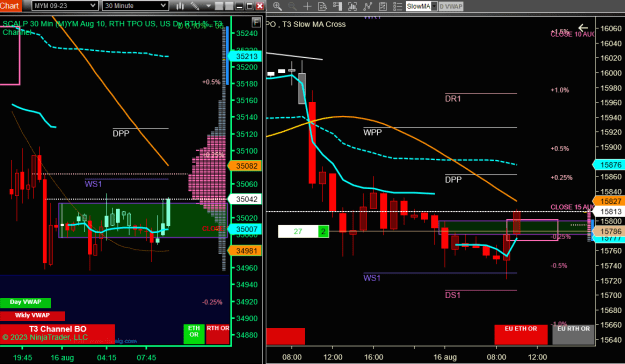Click the CLOSE 15 AUG label

(572, 207)
